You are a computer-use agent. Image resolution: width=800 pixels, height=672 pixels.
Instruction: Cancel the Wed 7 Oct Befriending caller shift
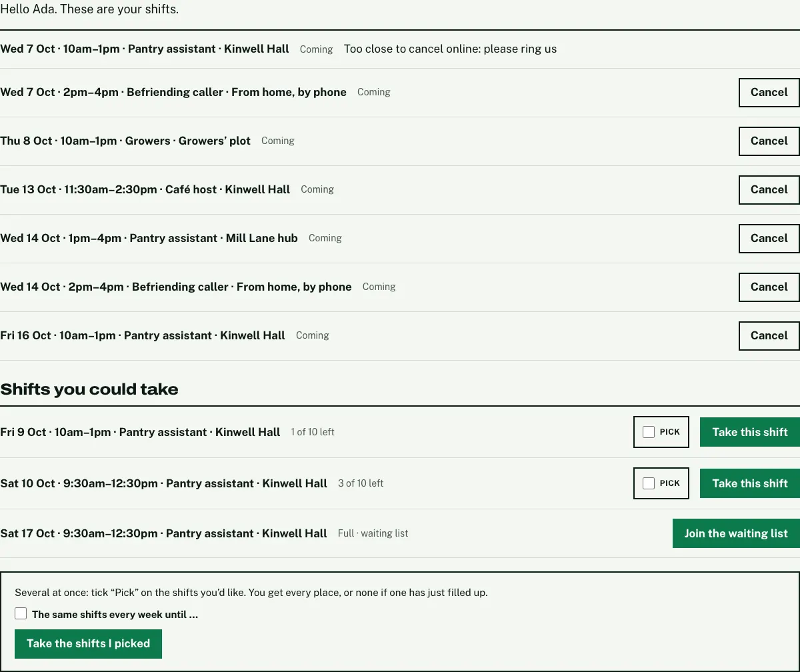tap(769, 93)
